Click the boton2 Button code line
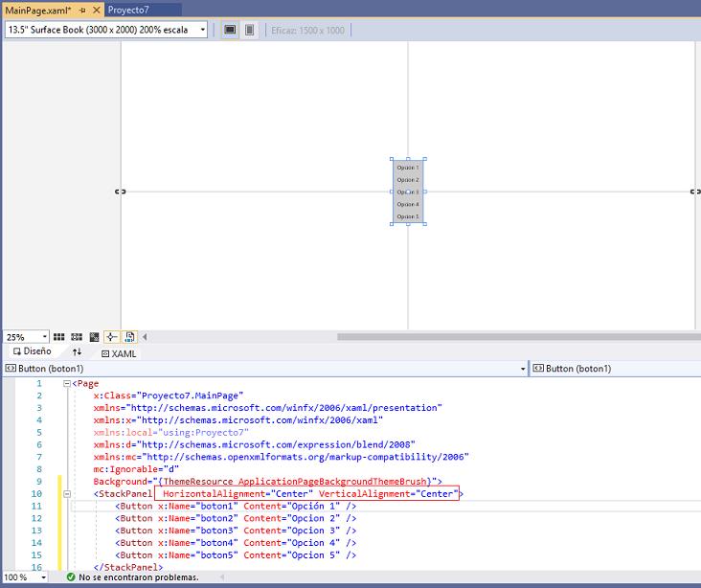 (236, 518)
